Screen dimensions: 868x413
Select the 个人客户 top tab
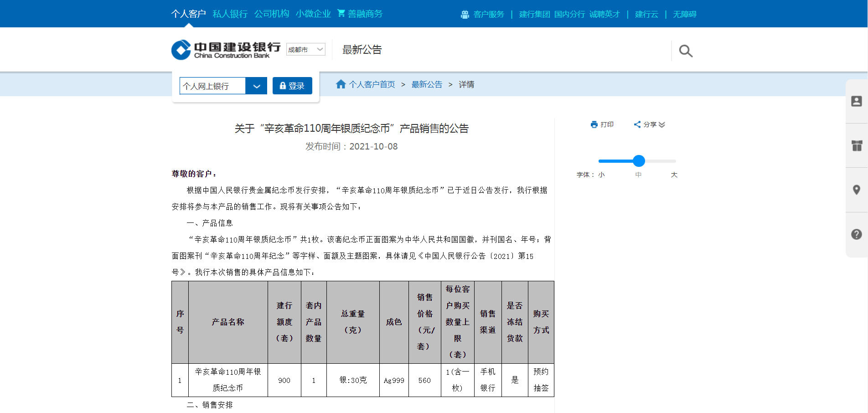tap(189, 14)
